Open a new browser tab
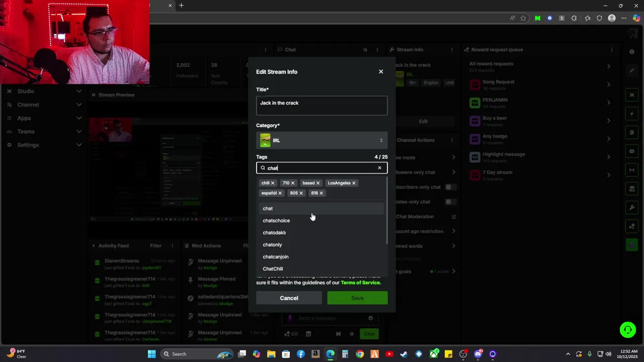This screenshot has width=644, height=362. (x=181, y=6)
